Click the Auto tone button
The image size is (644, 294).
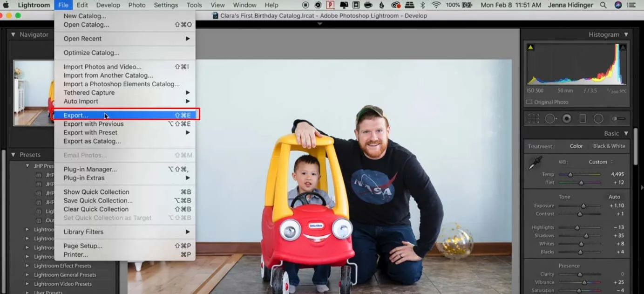[614, 197]
